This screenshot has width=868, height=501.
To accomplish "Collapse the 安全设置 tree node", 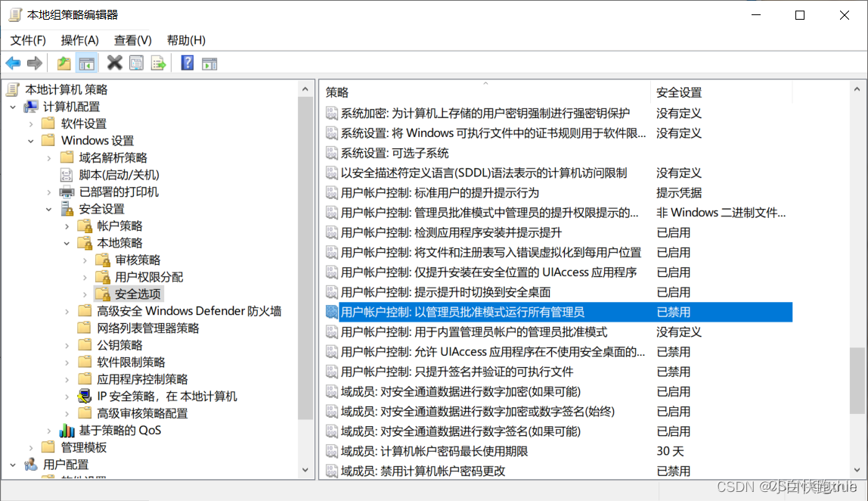I will [48, 209].
